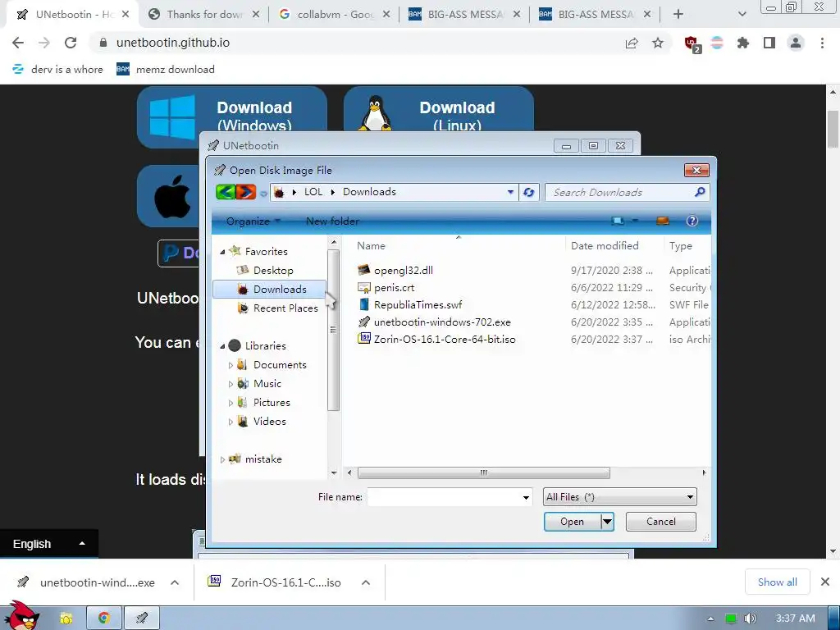Select Zorin-OS-16.1-Core-64-bit.iso file

point(444,339)
